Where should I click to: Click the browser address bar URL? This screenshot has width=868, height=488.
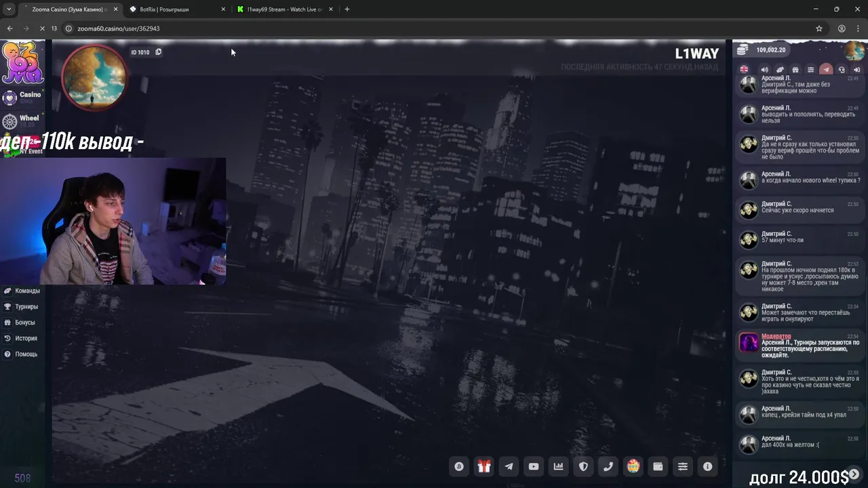tap(119, 28)
